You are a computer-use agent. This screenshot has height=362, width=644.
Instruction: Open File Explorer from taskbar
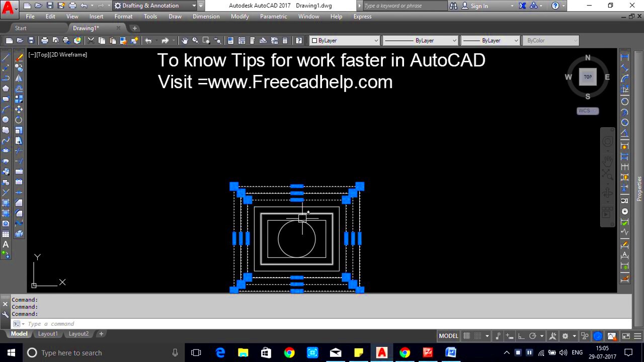tap(243, 353)
